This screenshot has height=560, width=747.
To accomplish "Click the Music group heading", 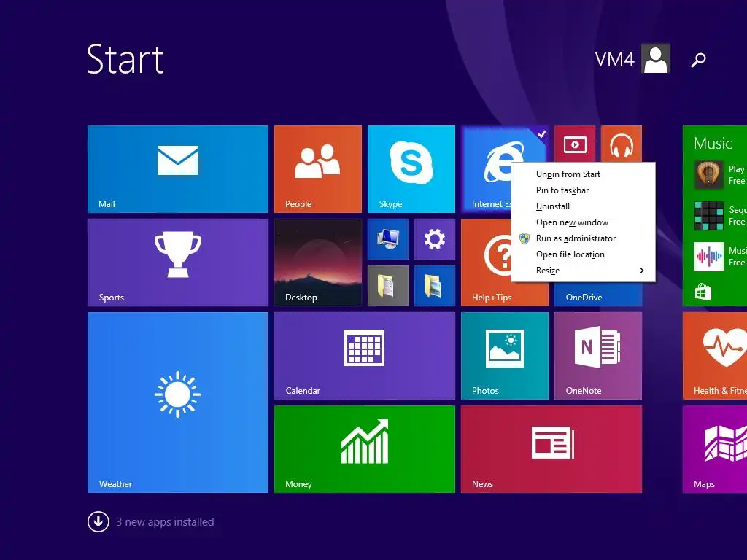I will point(713,144).
